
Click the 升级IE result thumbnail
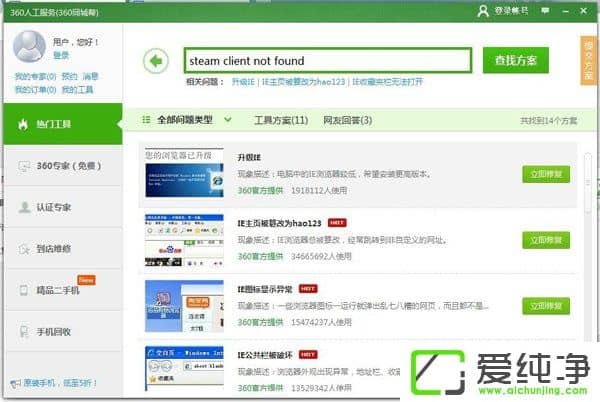pyautogui.click(x=184, y=173)
